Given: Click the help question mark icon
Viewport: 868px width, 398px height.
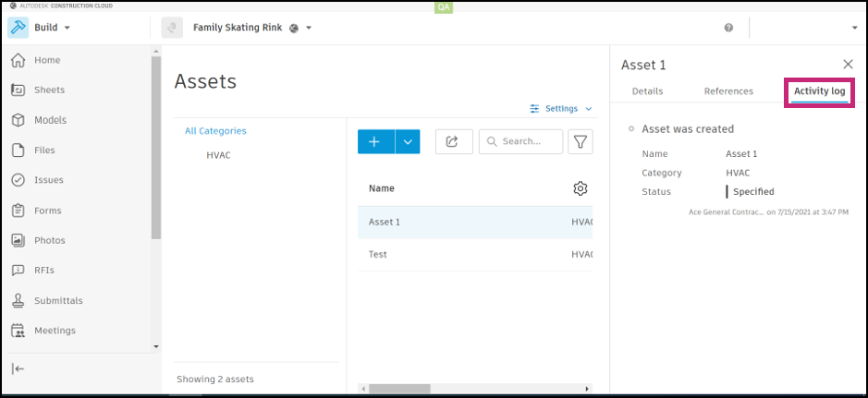Looking at the screenshot, I should [x=728, y=28].
